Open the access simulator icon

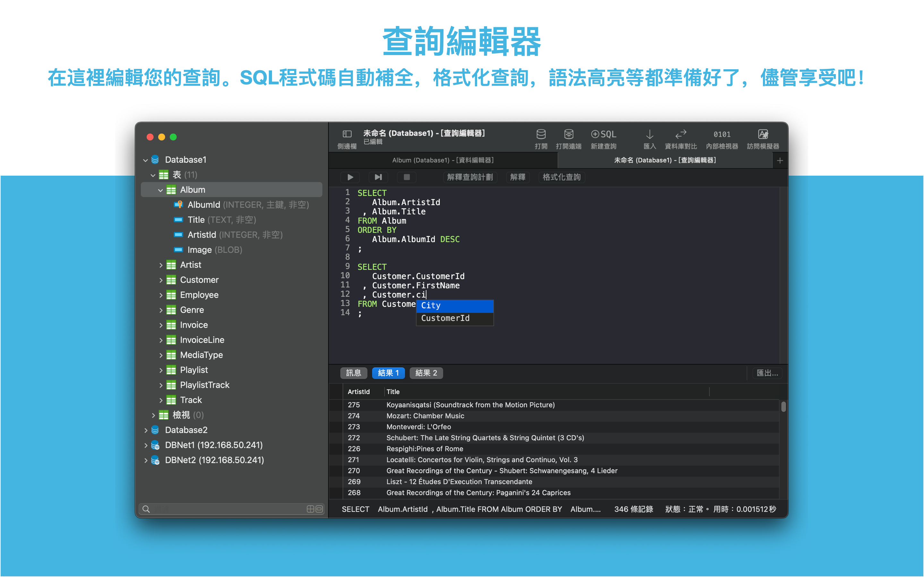click(763, 134)
